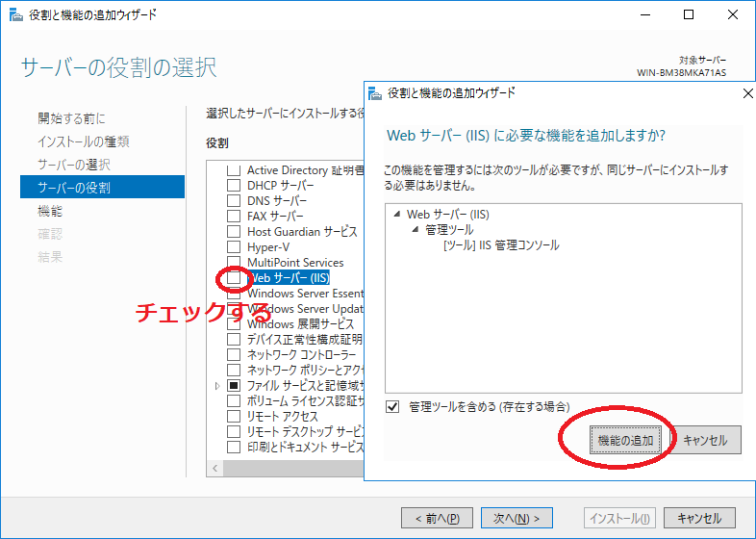Click the 次へ(N) > button
756x539 pixels.
pos(516,518)
